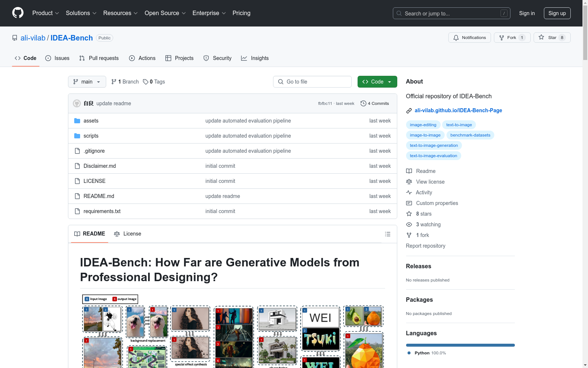588x368 pixels.
Task: Switch to the Projects tab
Action: (179, 58)
